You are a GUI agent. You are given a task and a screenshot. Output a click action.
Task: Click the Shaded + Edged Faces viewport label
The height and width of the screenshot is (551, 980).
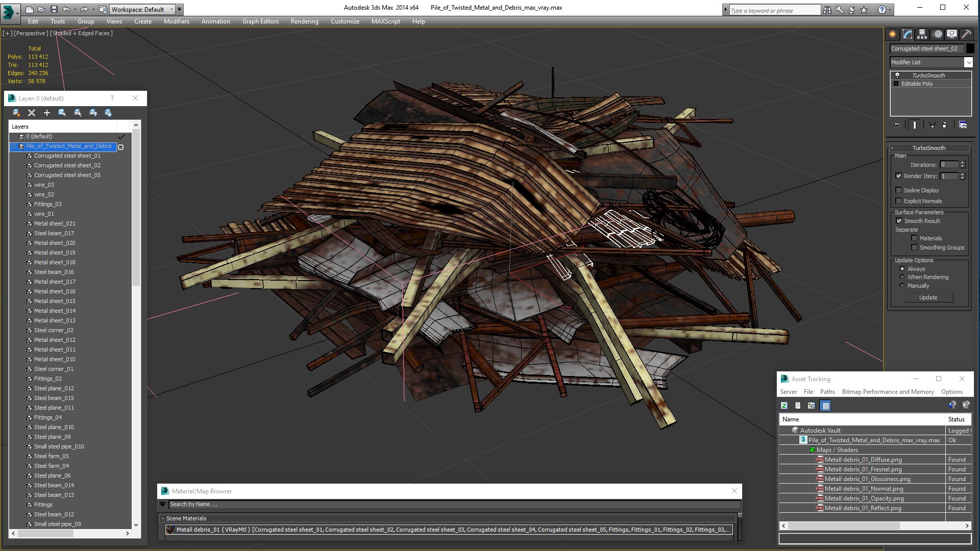pyautogui.click(x=82, y=33)
